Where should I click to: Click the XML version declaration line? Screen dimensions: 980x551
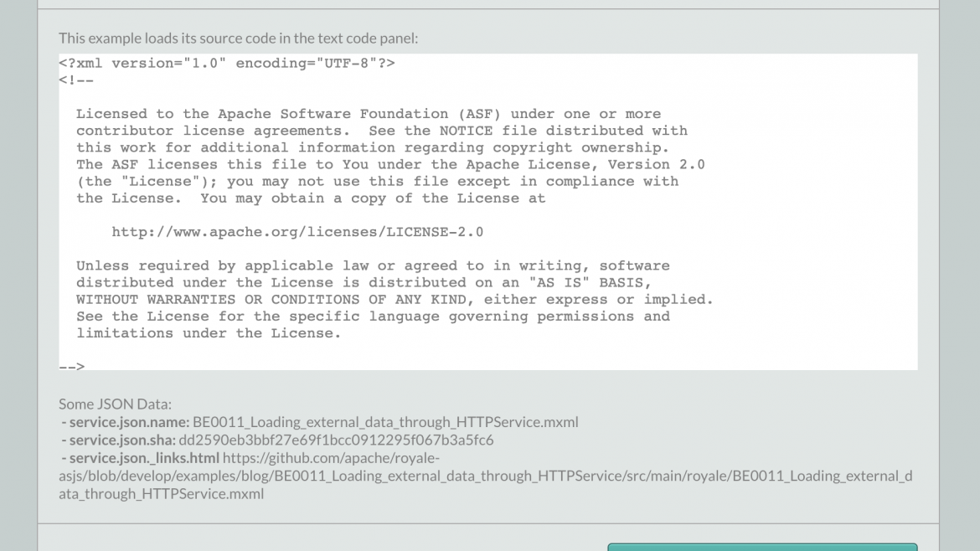tap(226, 64)
